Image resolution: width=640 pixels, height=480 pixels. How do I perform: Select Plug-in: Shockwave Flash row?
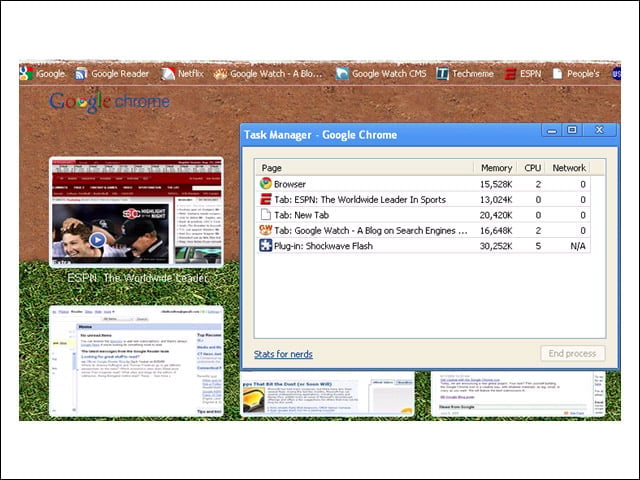pos(423,246)
